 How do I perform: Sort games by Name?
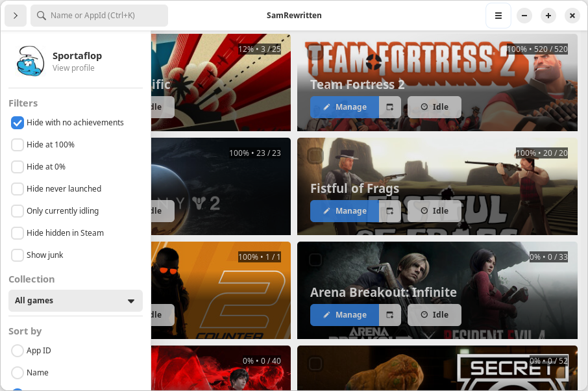[x=18, y=373]
